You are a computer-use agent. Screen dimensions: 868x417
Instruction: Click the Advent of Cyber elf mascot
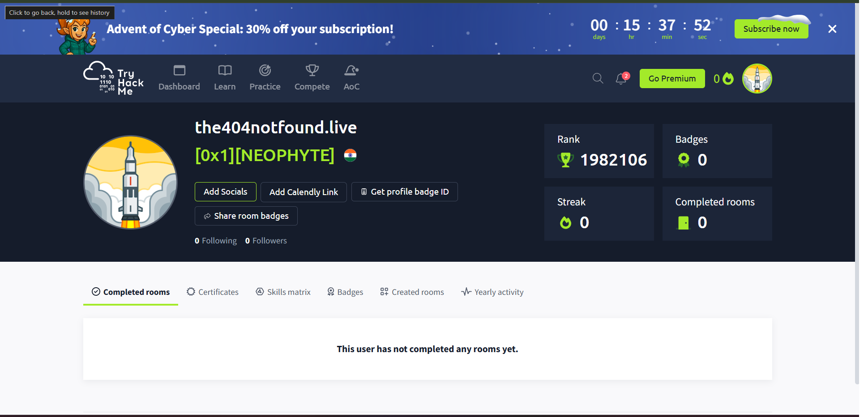click(77, 37)
